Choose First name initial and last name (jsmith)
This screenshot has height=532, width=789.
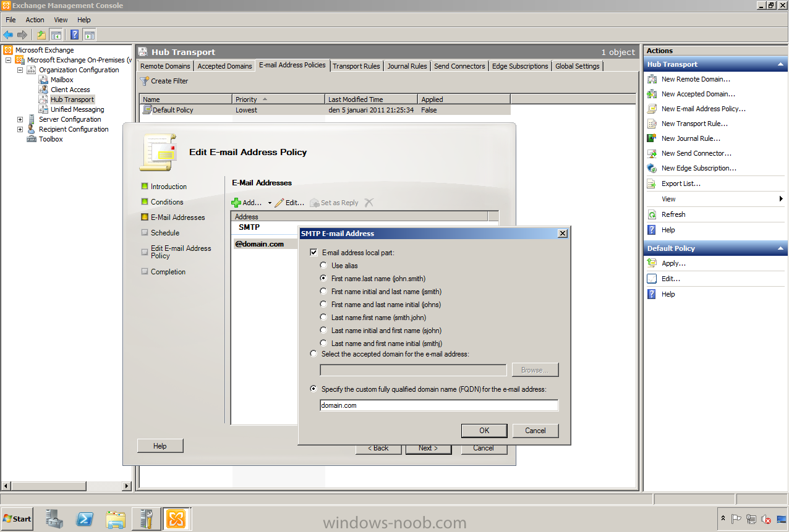tap(323, 292)
